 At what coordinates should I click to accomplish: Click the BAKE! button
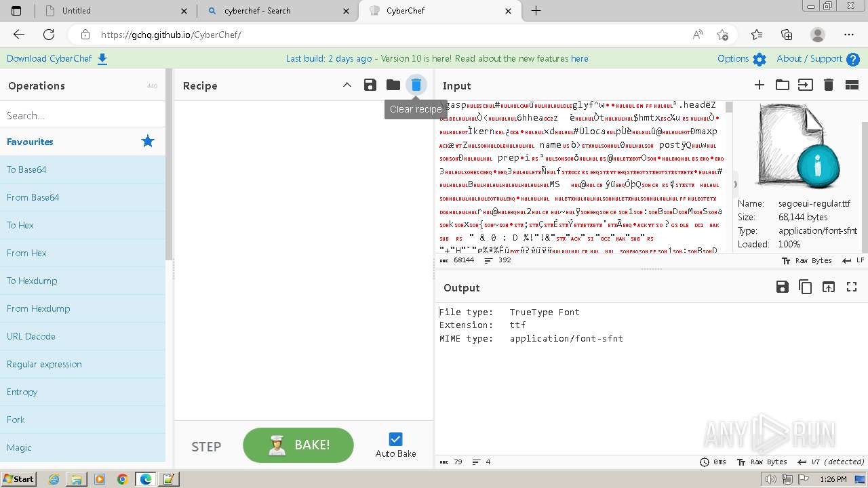298,445
